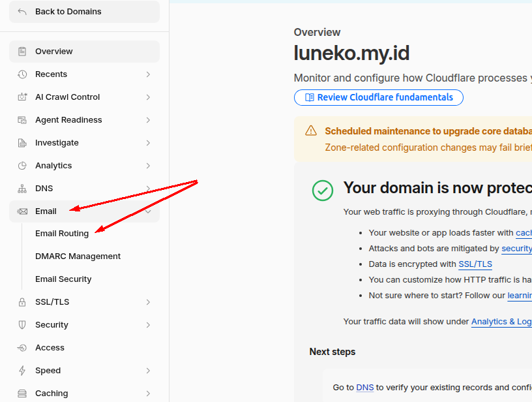Click the Analytics pie chart icon
This screenshot has width=532, height=402.
pyautogui.click(x=22, y=166)
